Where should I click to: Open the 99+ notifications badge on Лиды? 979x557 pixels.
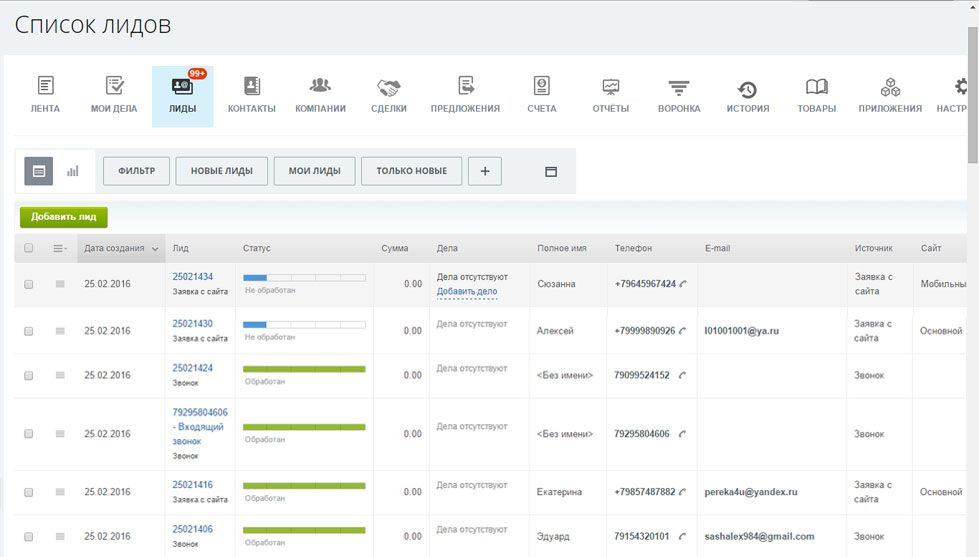[197, 74]
